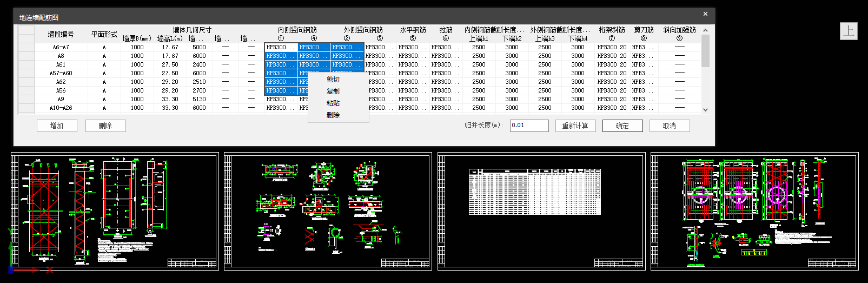Click the 增加 button

click(57, 126)
